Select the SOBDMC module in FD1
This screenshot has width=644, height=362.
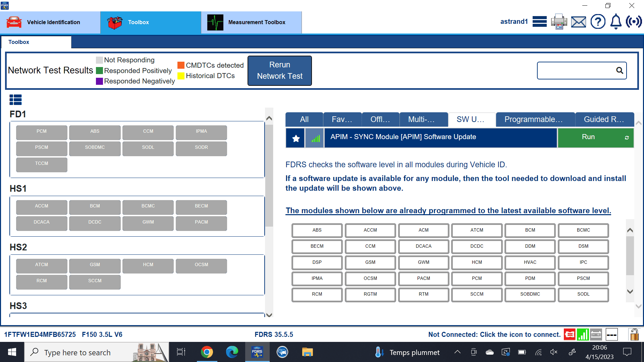95,148
